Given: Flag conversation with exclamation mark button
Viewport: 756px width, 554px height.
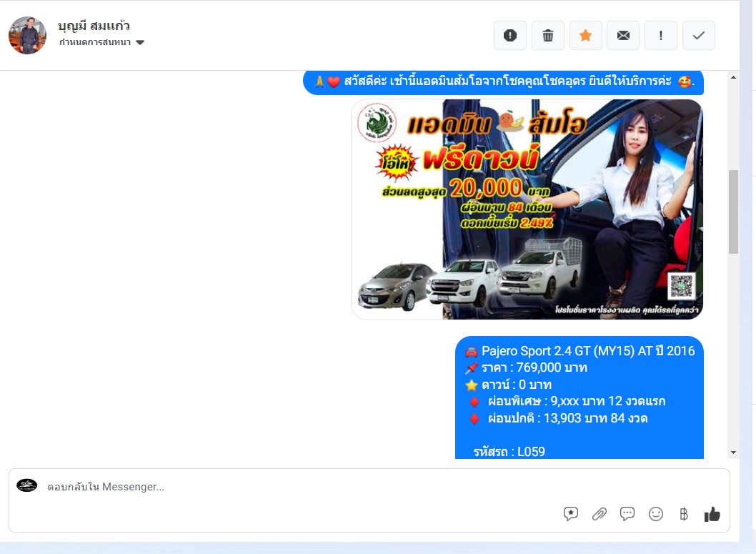Looking at the screenshot, I should coord(661,36).
